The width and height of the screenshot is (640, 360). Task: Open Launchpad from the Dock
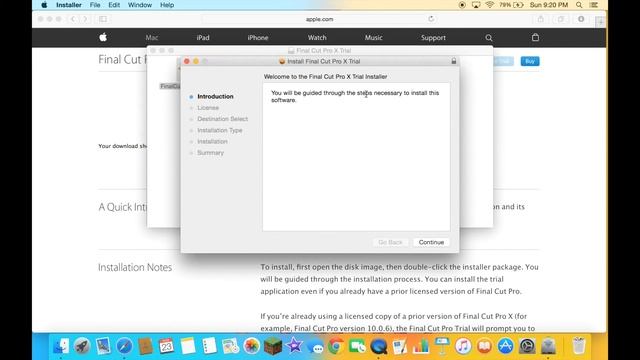pyautogui.click(x=82, y=346)
